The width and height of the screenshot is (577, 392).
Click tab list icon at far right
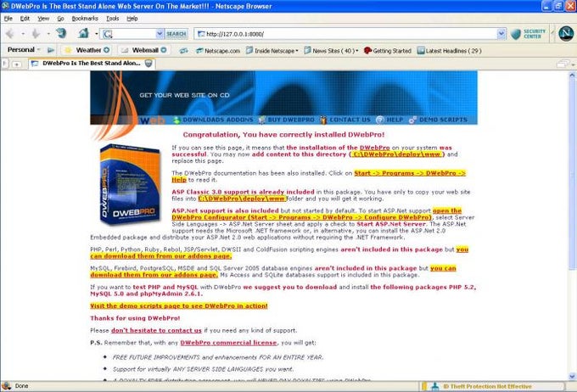click(563, 64)
